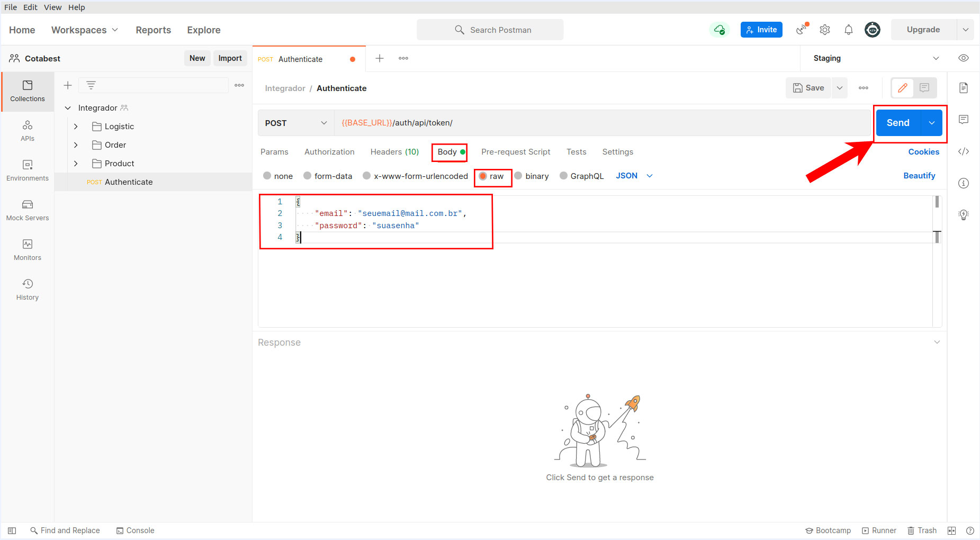Image resolution: width=980 pixels, height=540 pixels.
Task: Open the History sidebar panel
Action: (28, 290)
